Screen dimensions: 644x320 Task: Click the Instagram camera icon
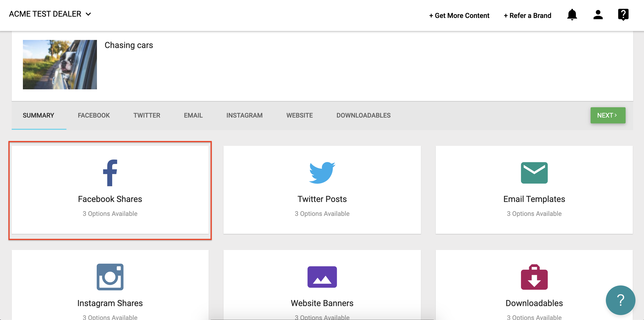(110, 277)
